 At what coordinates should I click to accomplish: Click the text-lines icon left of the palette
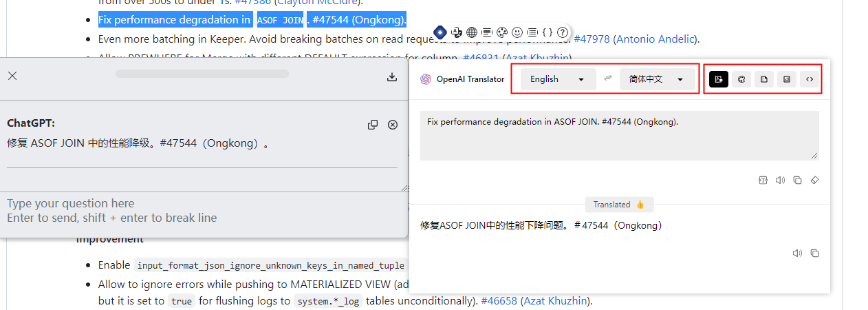tap(487, 32)
